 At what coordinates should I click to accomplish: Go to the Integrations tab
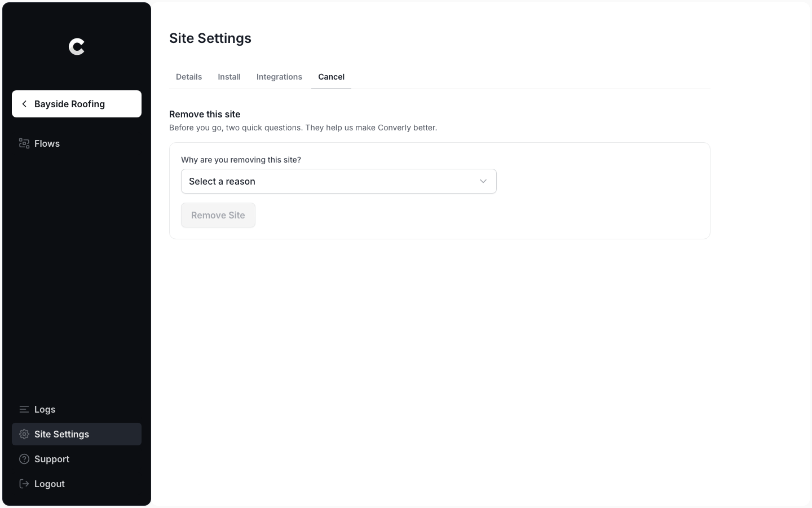pos(279,77)
